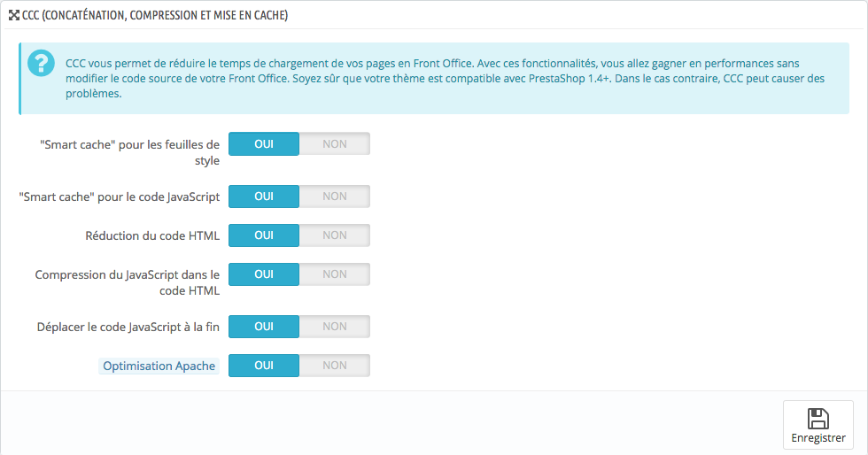Save settings with the Enregistrer floppy disk button

tap(818, 425)
